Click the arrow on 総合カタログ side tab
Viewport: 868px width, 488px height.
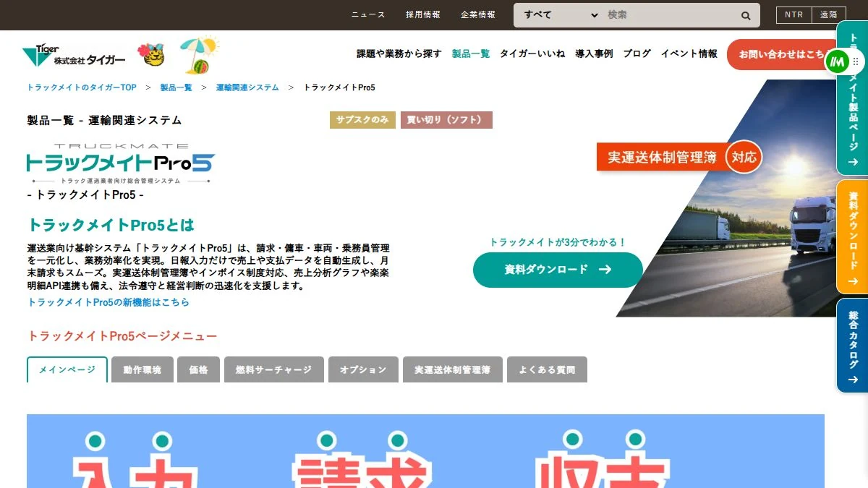[x=853, y=380]
